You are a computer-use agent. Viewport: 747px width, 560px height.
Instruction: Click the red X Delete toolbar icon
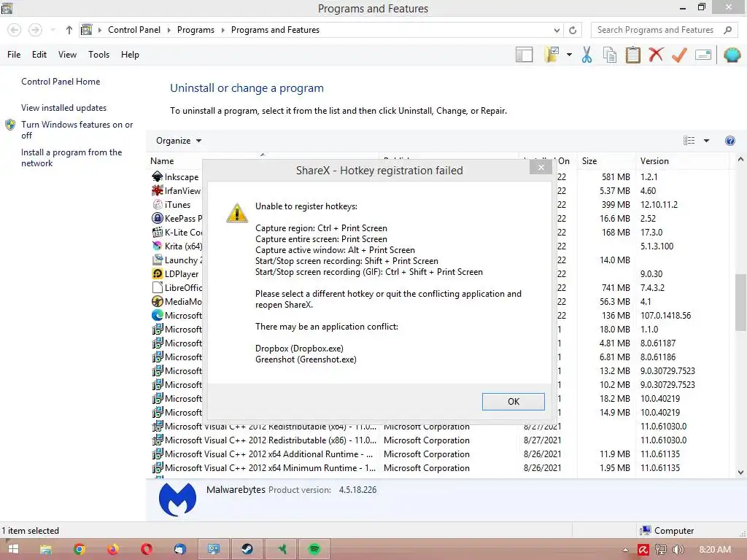tap(656, 55)
